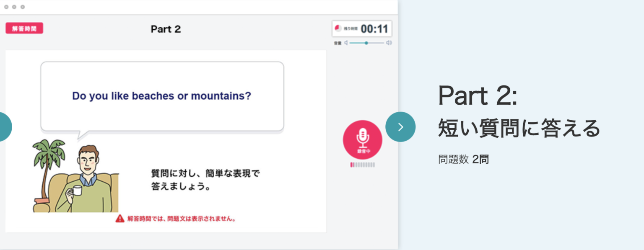Select the Part 2 title header
644x250 pixels.
(166, 29)
